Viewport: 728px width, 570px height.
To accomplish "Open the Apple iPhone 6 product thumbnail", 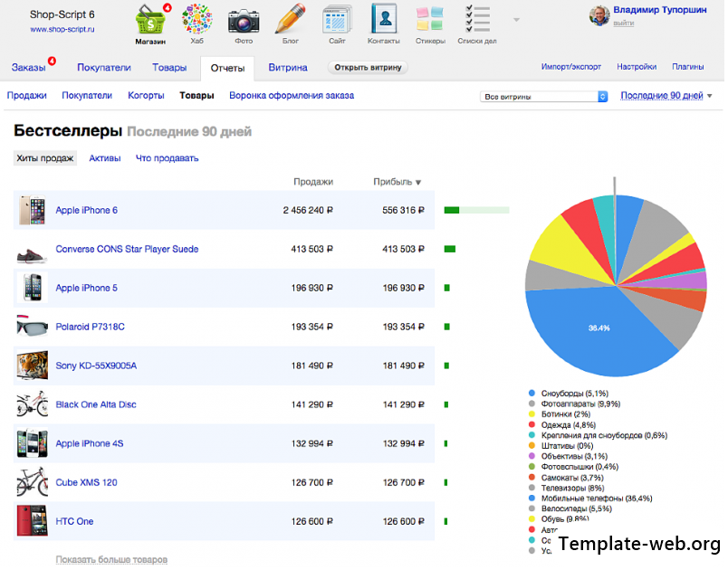I will 32,210.
